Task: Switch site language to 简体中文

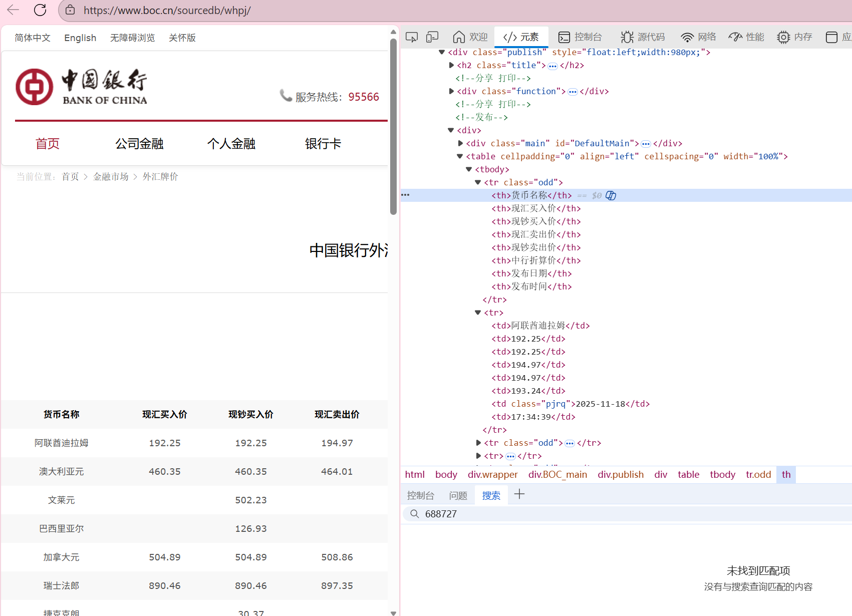Action: pos(33,38)
